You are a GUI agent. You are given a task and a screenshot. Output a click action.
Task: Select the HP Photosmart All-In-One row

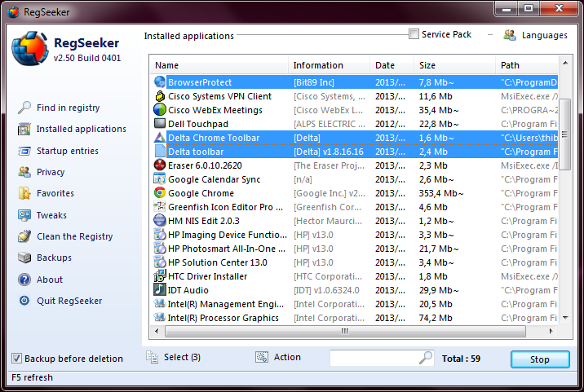(355, 249)
